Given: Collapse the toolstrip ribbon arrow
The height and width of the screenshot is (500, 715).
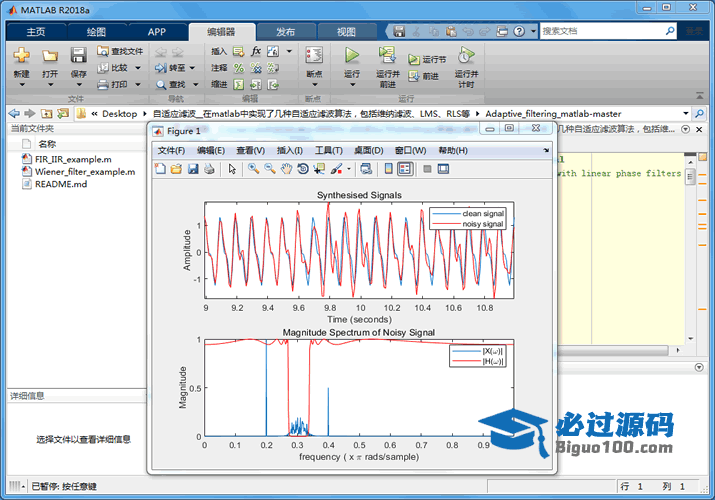Looking at the screenshot, I should pos(699,96).
